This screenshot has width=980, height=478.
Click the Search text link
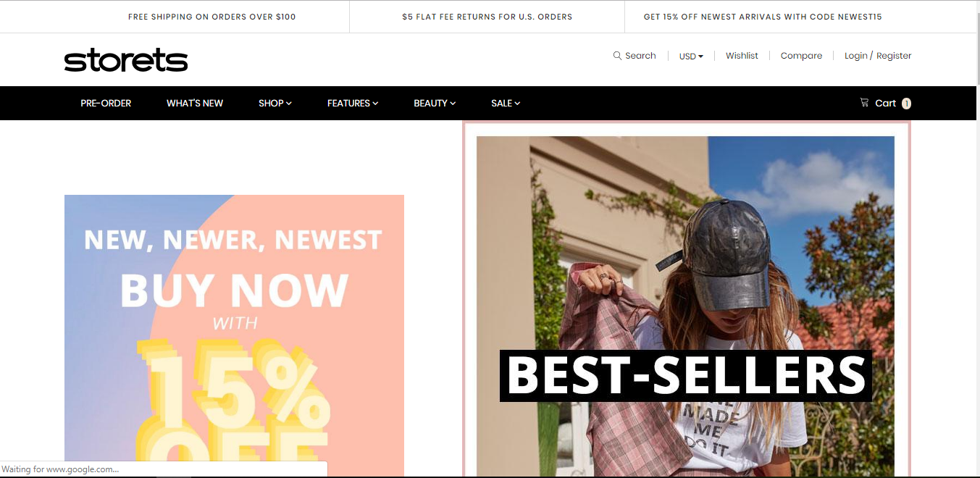point(640,56)
